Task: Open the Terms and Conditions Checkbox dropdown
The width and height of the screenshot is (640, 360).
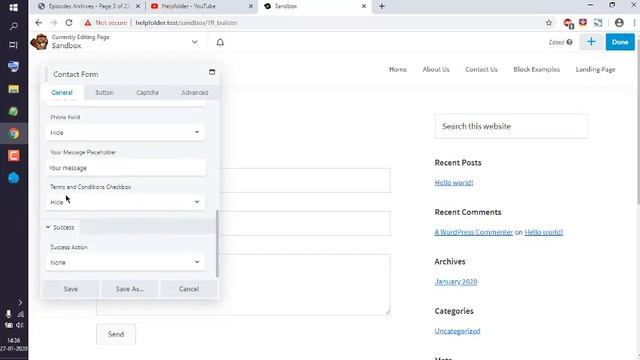Action: 125,202
